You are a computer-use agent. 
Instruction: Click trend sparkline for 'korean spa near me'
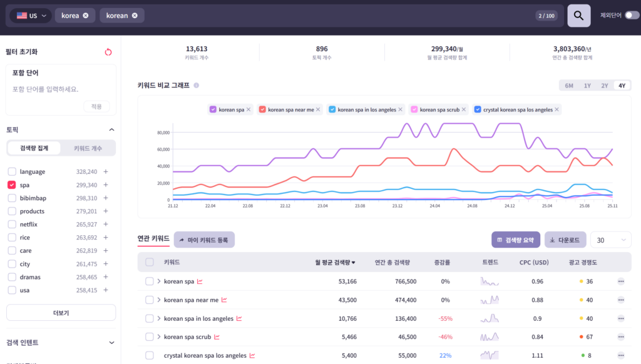click(490, 300)
